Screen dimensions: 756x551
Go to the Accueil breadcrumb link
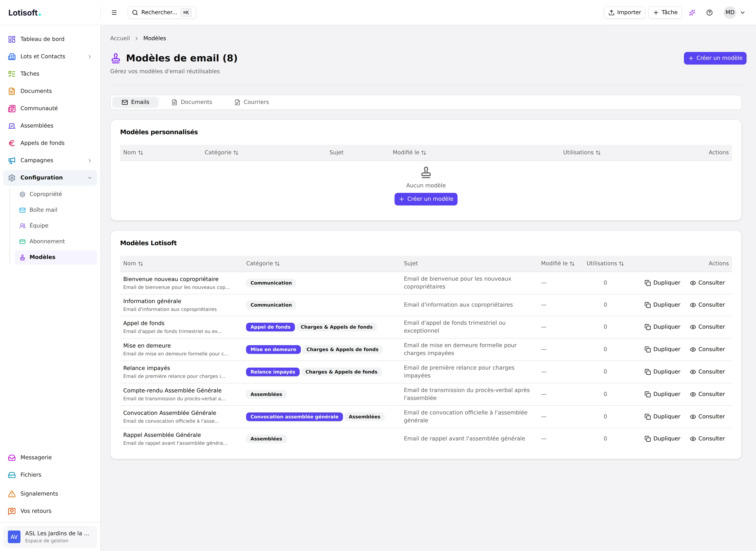click(x=120, y=38)
